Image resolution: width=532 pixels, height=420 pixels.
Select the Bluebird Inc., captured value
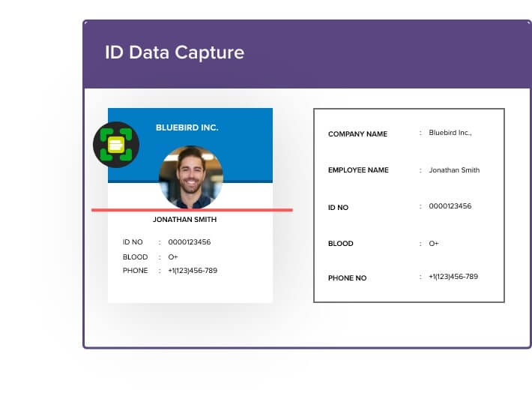pyautogui.click(x=450, y=133)
